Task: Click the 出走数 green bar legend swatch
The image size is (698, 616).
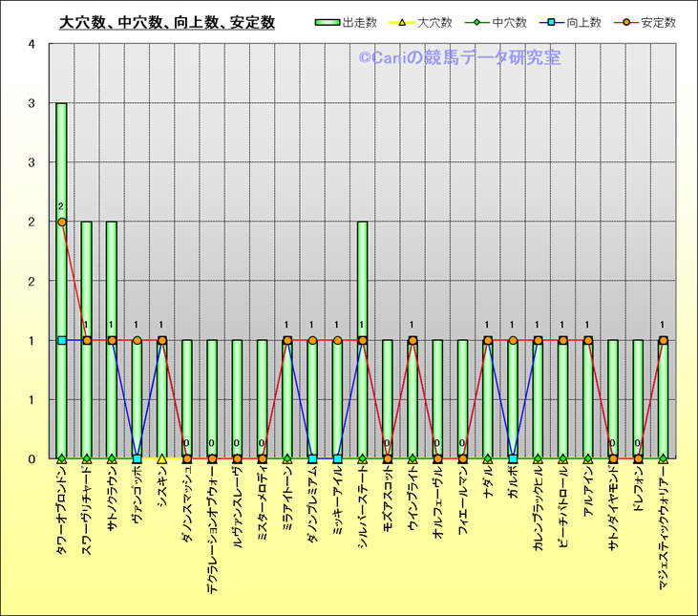Action: point(327,23)
